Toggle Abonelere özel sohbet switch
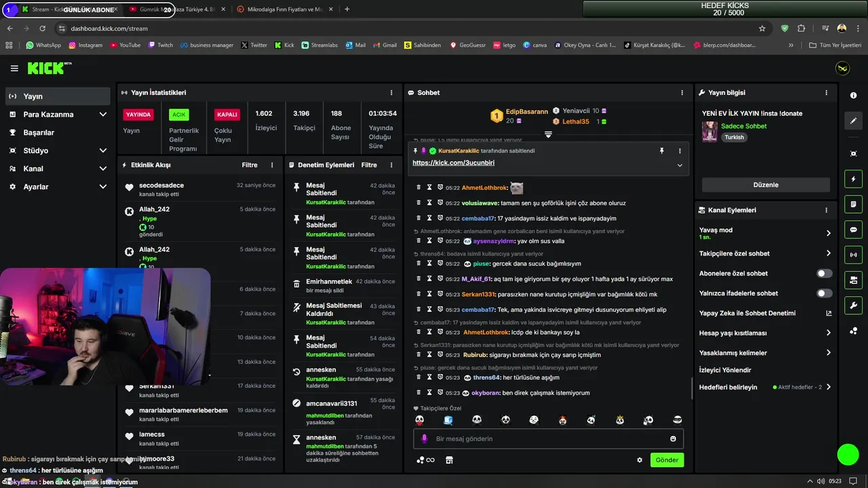868x488 pixels. click(x=824, y=273)
